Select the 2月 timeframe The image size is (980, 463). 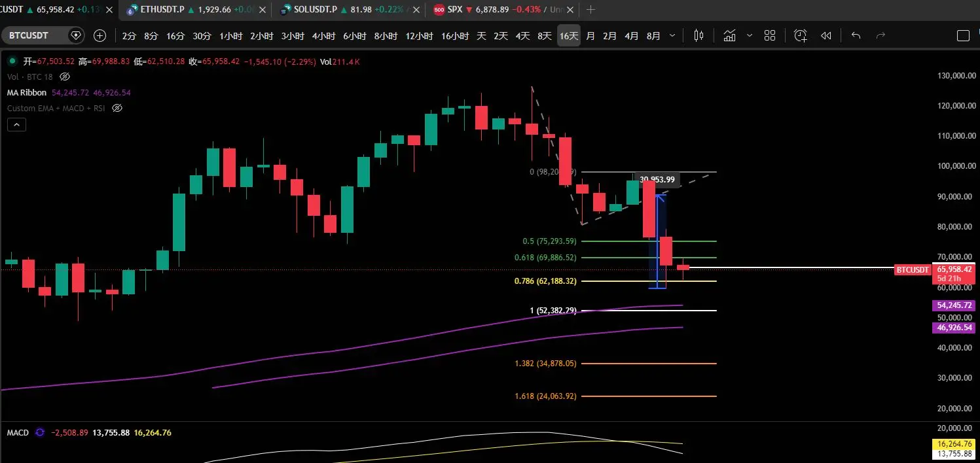[x=609, y=36]
